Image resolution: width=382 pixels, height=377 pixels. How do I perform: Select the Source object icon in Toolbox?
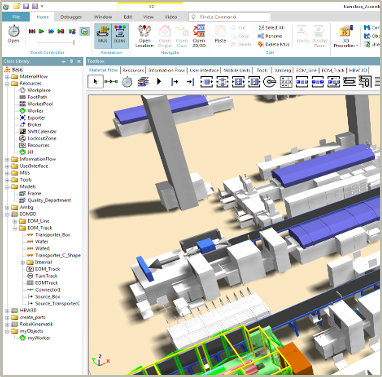coord(175,82)
